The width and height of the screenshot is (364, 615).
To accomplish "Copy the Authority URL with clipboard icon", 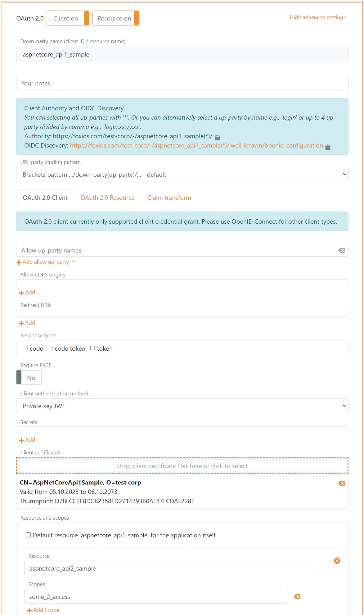I will pos(217,137).
